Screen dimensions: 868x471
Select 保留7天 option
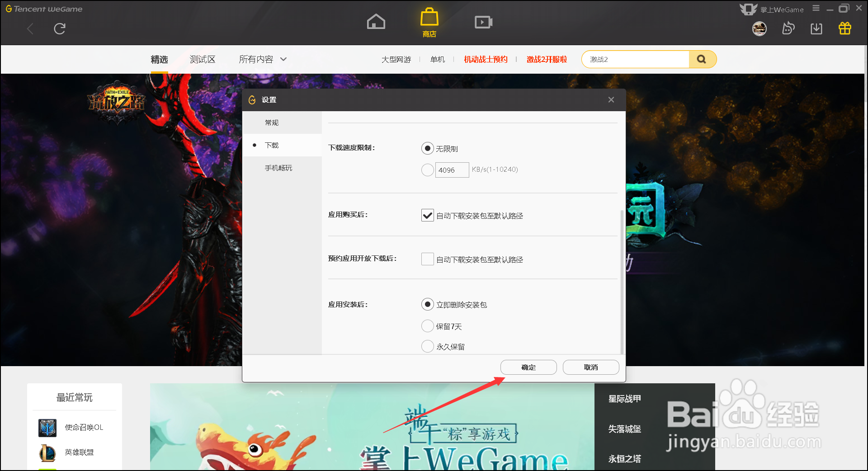427,326
